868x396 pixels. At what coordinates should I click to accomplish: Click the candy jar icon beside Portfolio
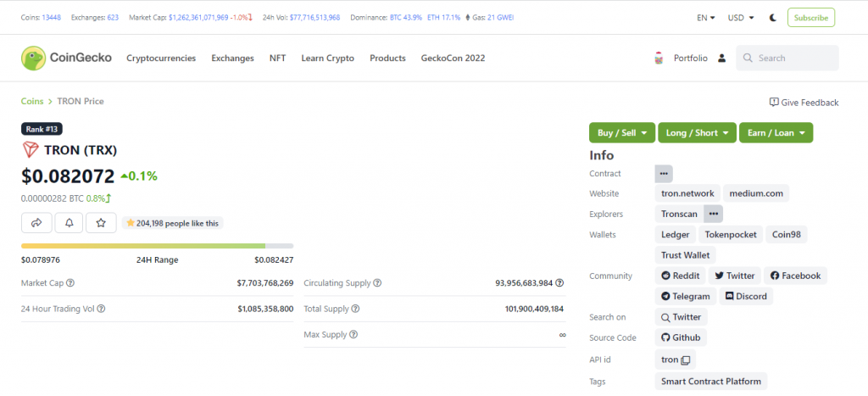tap(659, 59)
